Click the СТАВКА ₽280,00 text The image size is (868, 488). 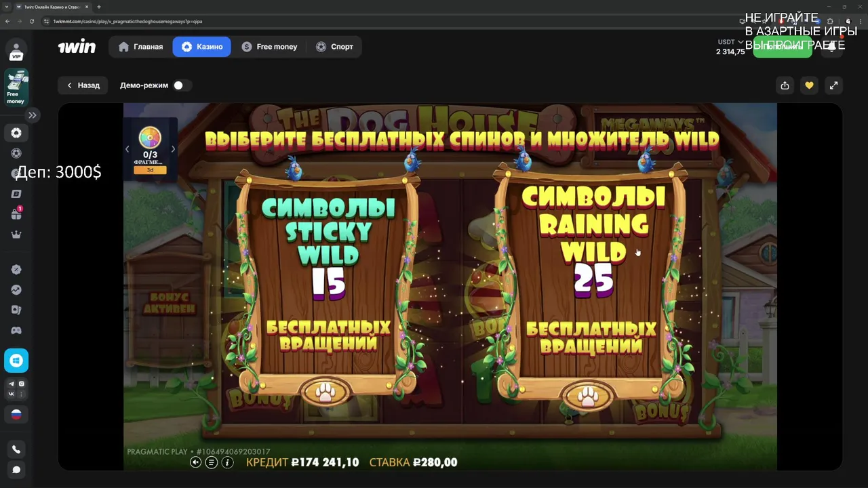pyautogui.click(x=413, y=462)
